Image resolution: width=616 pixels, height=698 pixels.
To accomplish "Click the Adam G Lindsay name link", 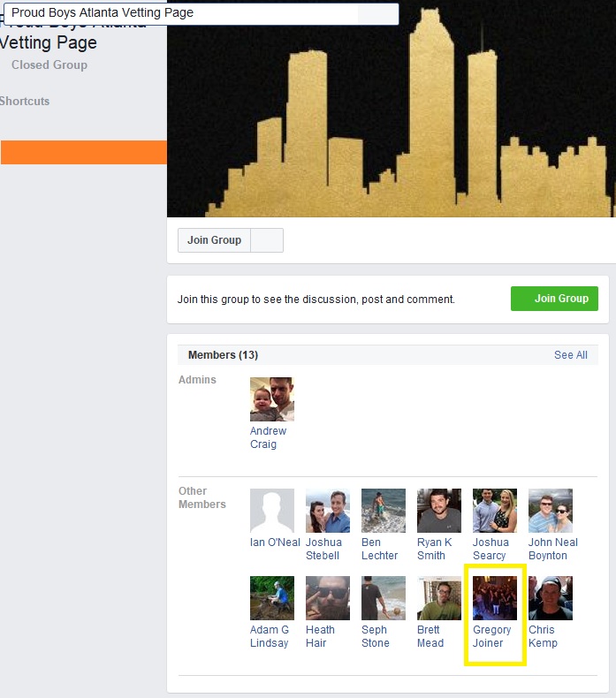I will coord(270,636).
